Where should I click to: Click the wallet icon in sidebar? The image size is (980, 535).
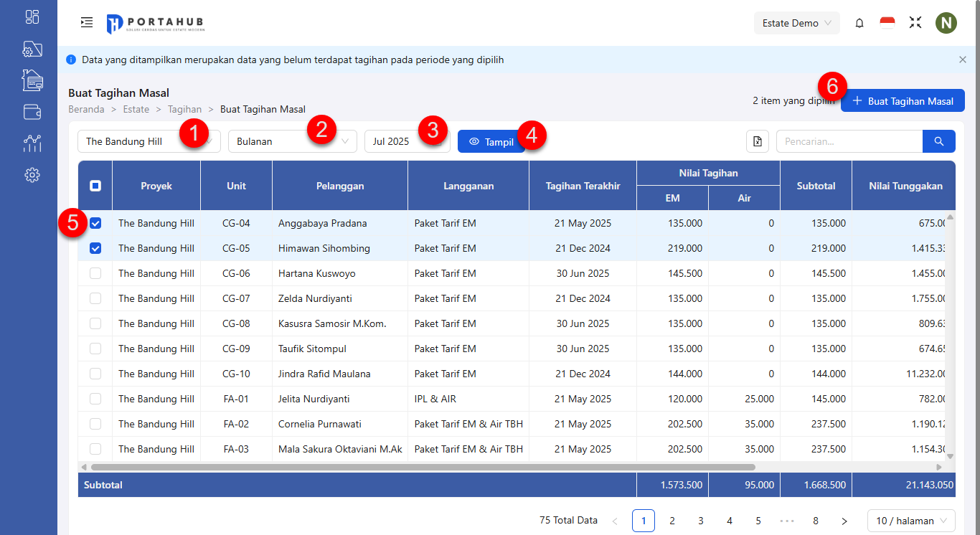pyautogui.click(x=32, y=112)
